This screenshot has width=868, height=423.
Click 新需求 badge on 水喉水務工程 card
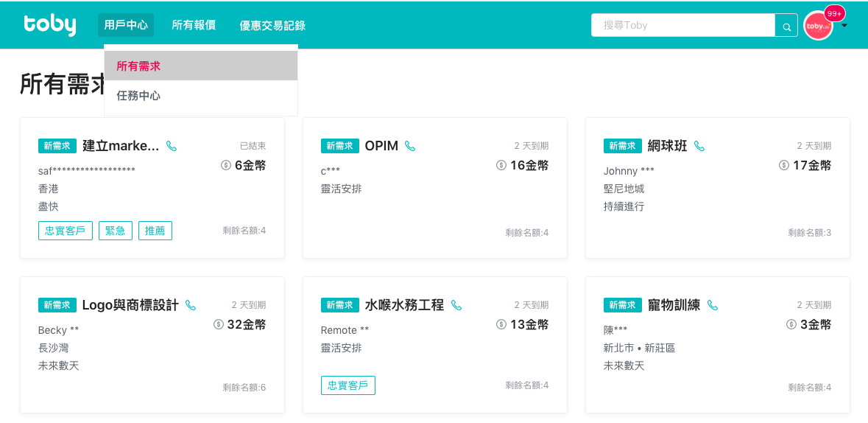[340, 305]
